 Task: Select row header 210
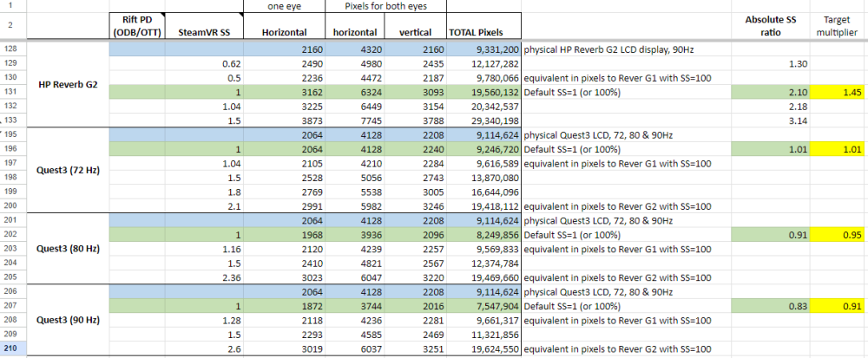point(13,349)
